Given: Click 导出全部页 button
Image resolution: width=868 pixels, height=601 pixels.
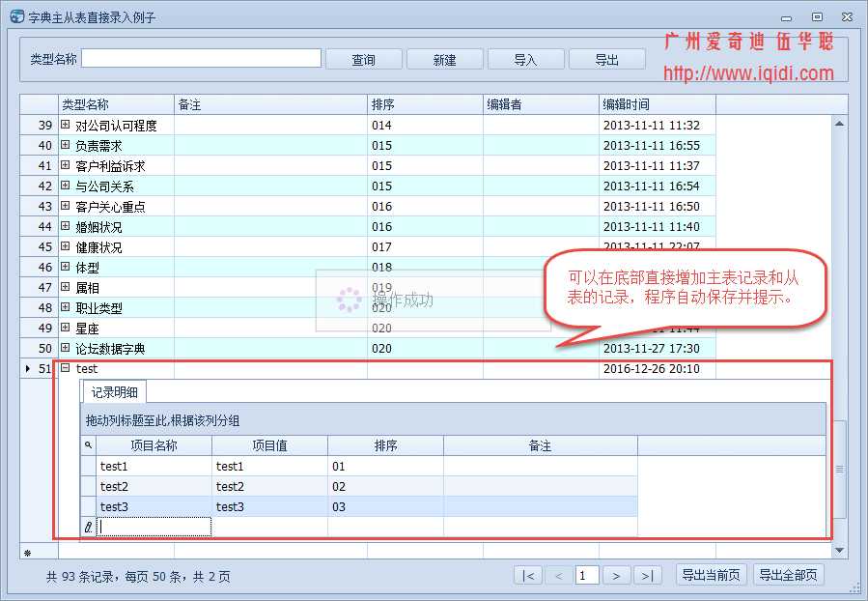Looking at the screenshot, I should click(788, 575).
